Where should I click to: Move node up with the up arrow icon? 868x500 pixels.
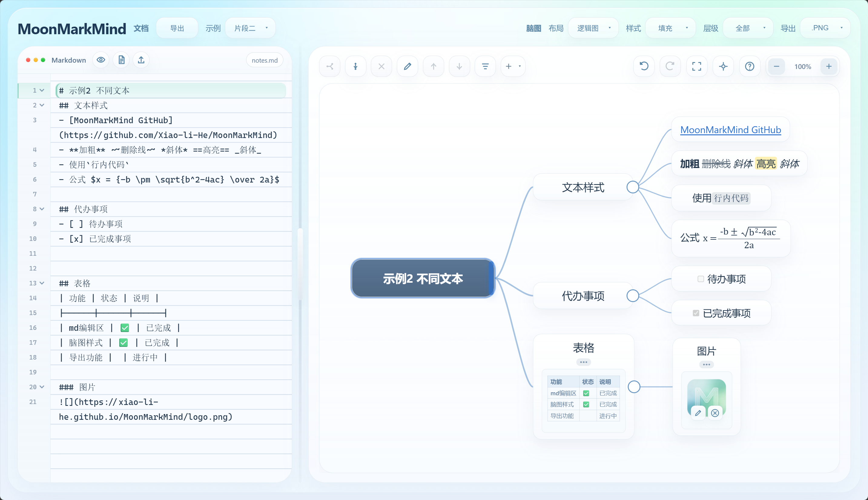tap(434, 66)
